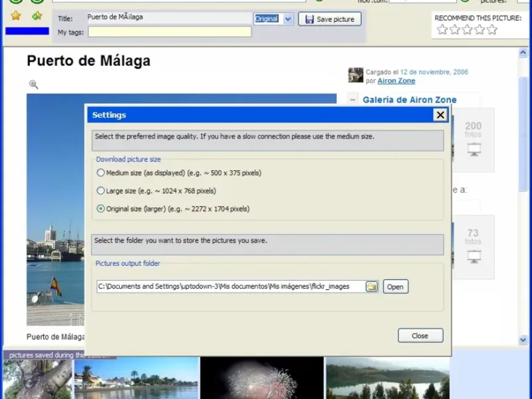The width and height of the screenshot is (532, 399).
Task: Click the 12 de noviembre, 2006 date link
Action: point(434,72)
